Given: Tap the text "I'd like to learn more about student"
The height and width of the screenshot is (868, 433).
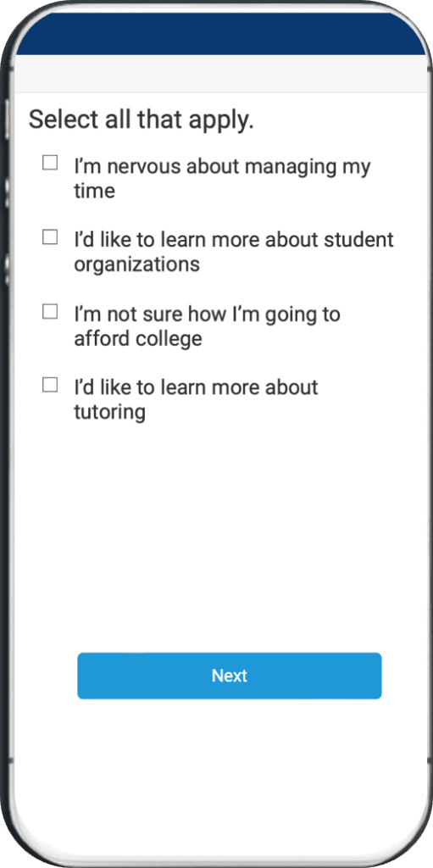Looking at the screenshot, I should point(234,240).
